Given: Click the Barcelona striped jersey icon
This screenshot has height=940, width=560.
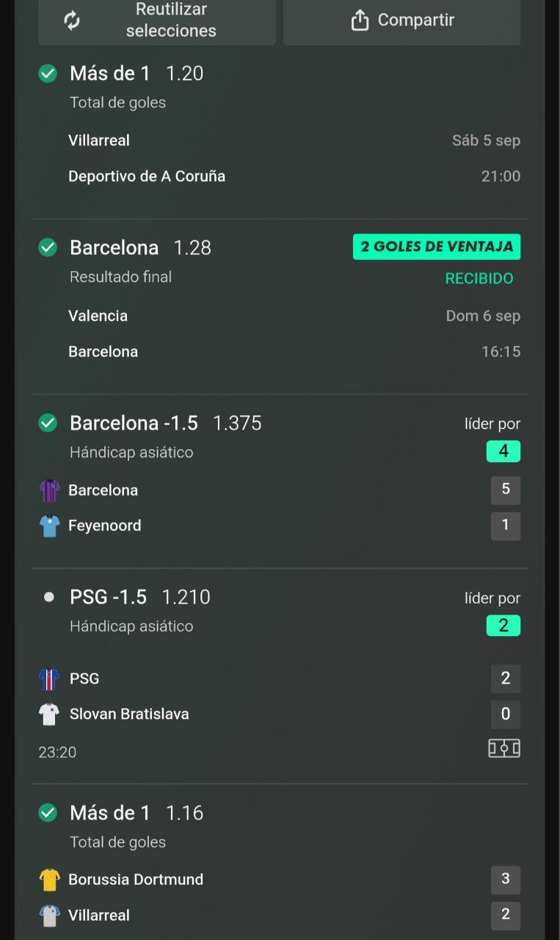Looking at the screenshot, I should pyautogui.click(x=49, y=491).
